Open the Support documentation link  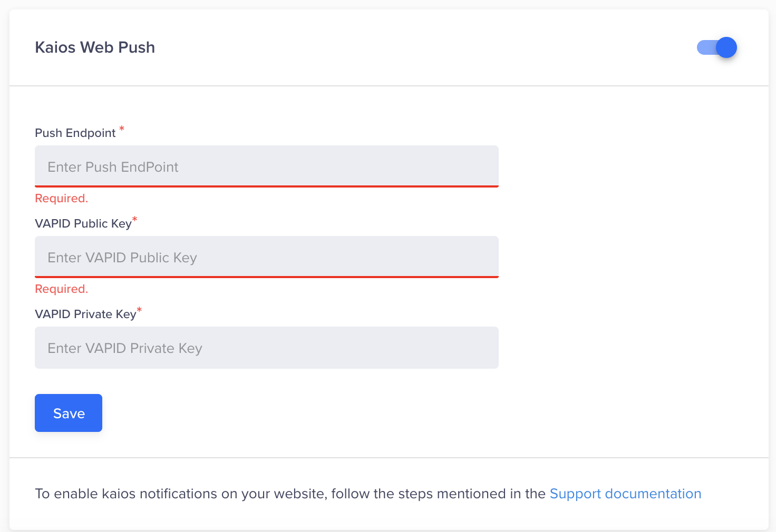coord(625,494)
